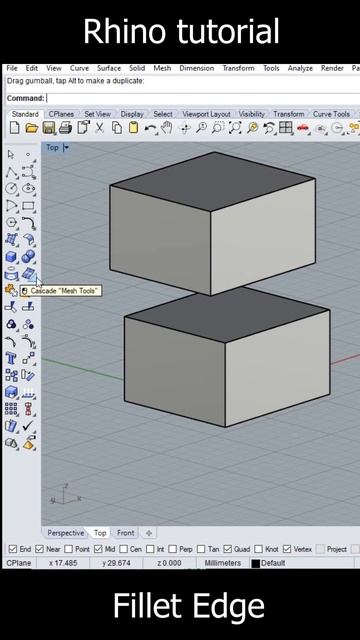Click the Print icon

click(65, 128)
